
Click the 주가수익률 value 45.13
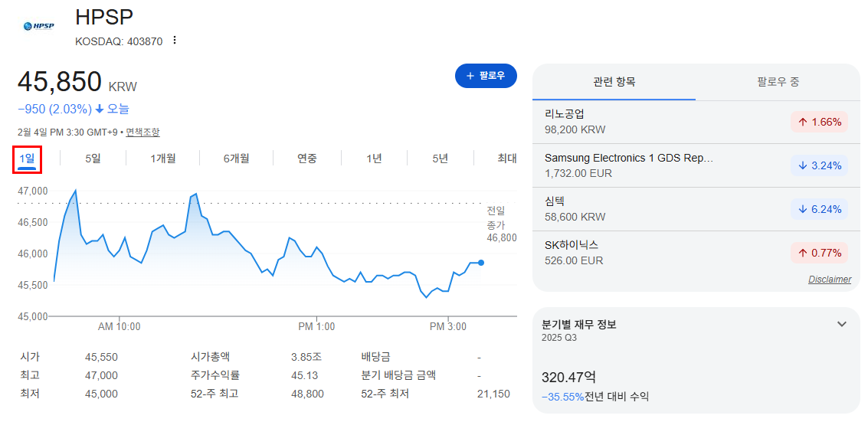304,375
